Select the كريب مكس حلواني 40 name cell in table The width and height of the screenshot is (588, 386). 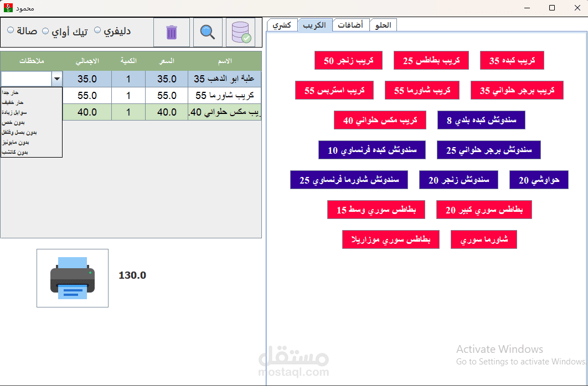[x=225, y=112]
